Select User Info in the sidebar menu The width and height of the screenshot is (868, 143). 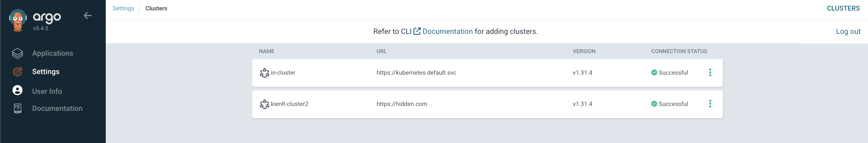click(x=47, y=91)
